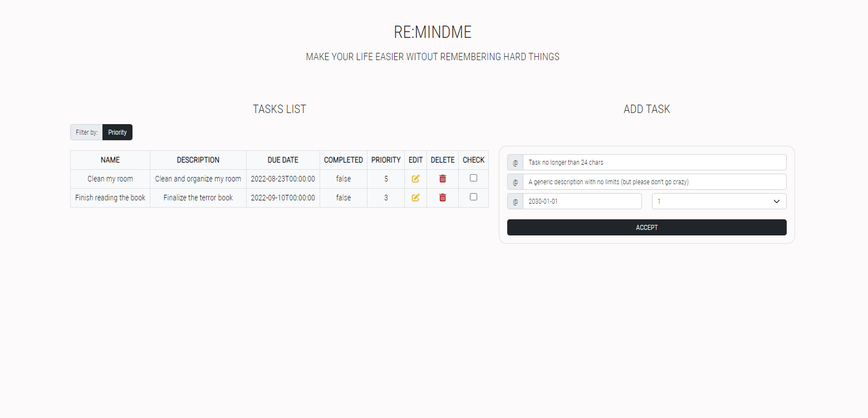Screen dimensions: 868x418
Task: Click the @ prefix of description field
Action: click(515, 182)
